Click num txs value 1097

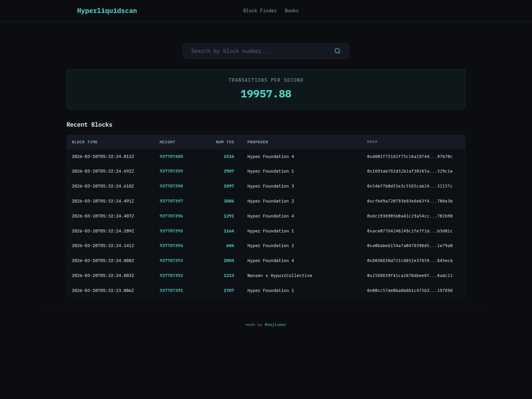point(229,186)
